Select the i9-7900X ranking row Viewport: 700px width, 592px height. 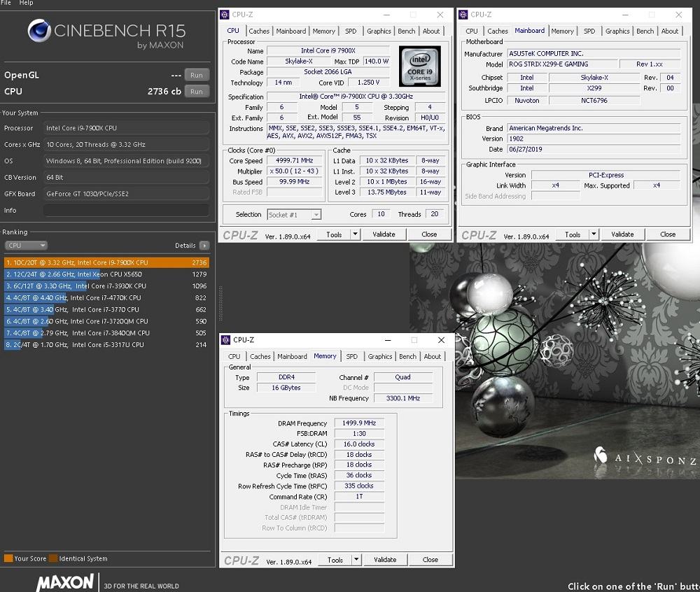pyautogui.click(x=106, y=262)
